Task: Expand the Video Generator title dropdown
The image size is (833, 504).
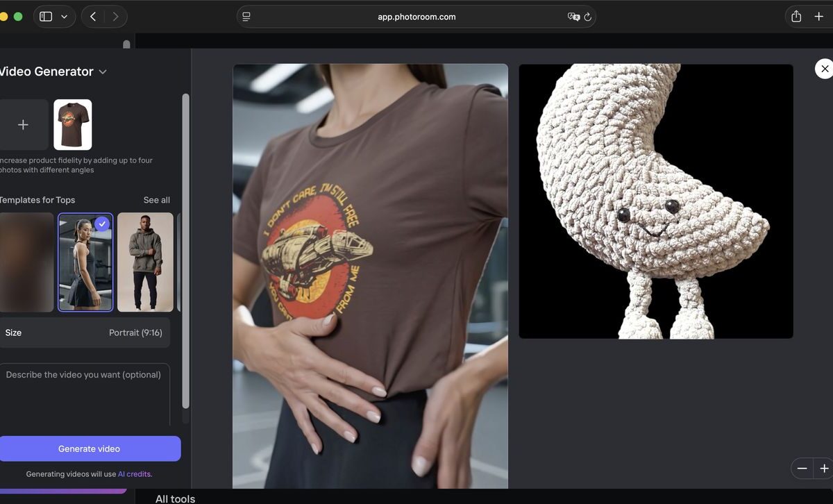Action: click(x=103, y=72)
